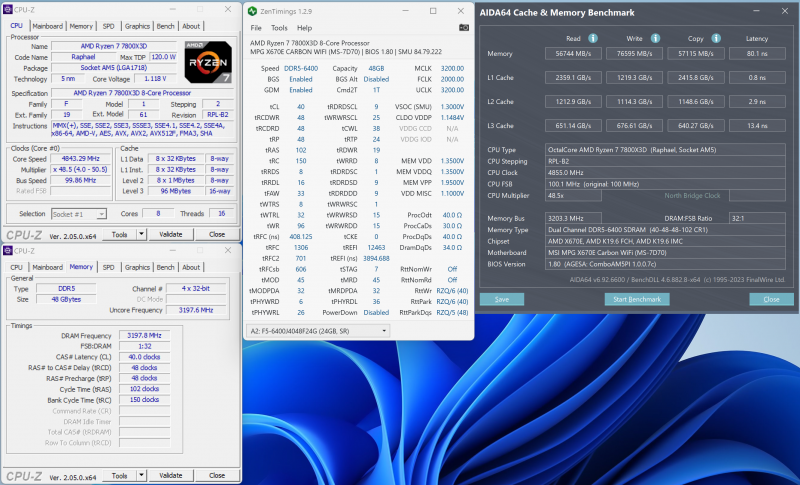This screenshot has height=485, width=800.
Task: Click Save in AIDA64 benchmark window
Action: point(502,299)
